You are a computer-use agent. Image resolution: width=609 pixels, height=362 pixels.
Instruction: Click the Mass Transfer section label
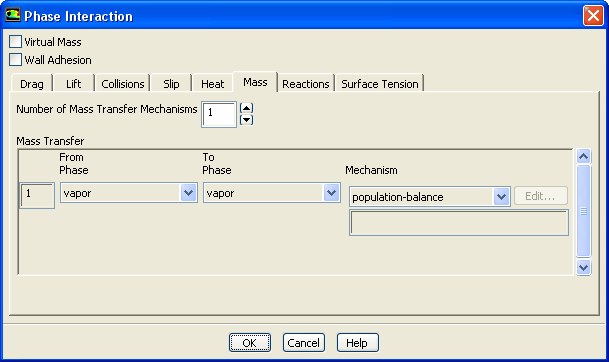(50, 141)
